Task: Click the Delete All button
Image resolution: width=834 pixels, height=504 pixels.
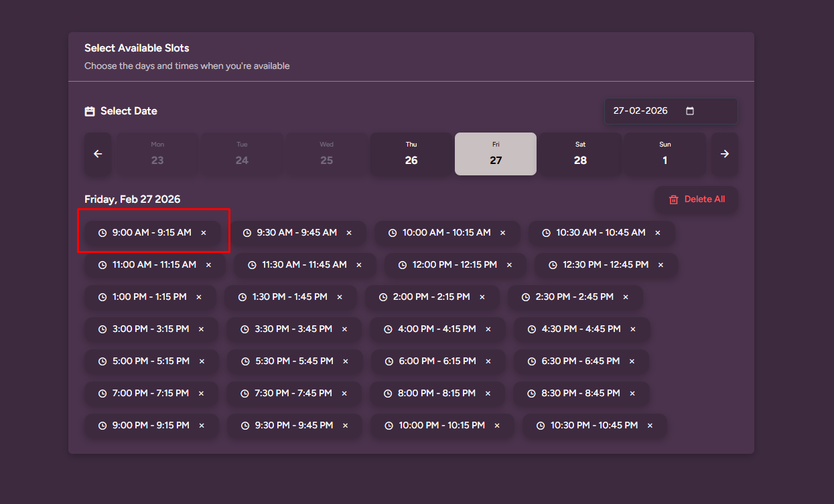Action: pos(697,199)
